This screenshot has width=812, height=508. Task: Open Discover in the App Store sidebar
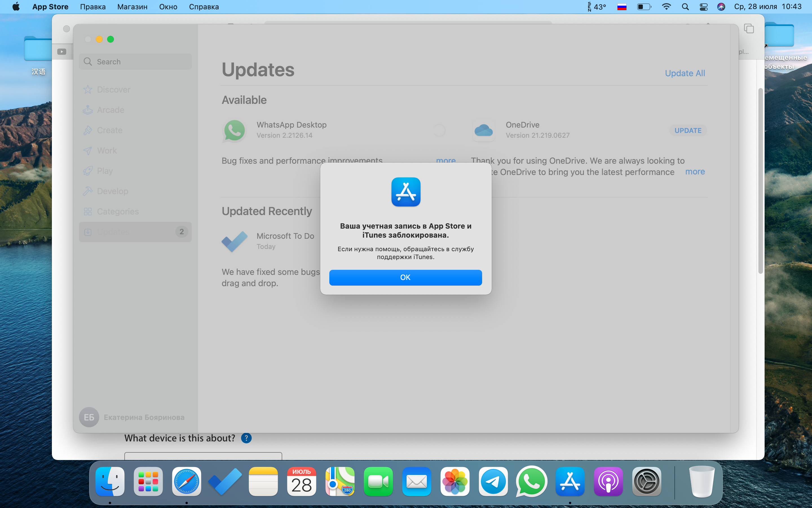point(135,90)
